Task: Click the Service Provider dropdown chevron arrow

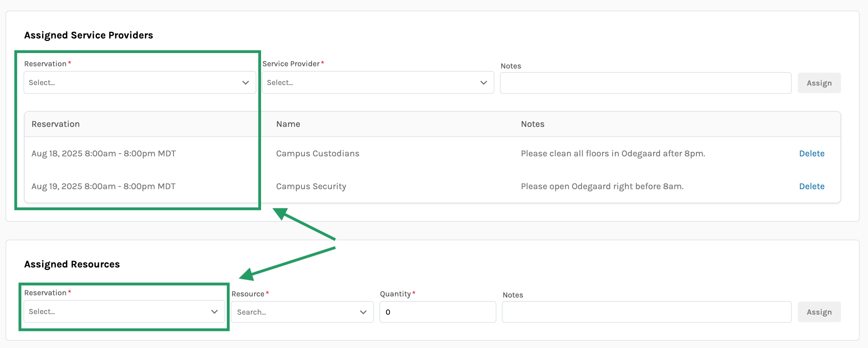Action: 483,83
